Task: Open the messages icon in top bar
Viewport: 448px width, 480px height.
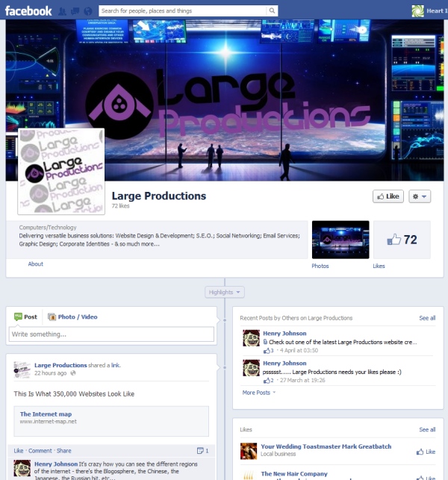Action: tap(75, 11)
